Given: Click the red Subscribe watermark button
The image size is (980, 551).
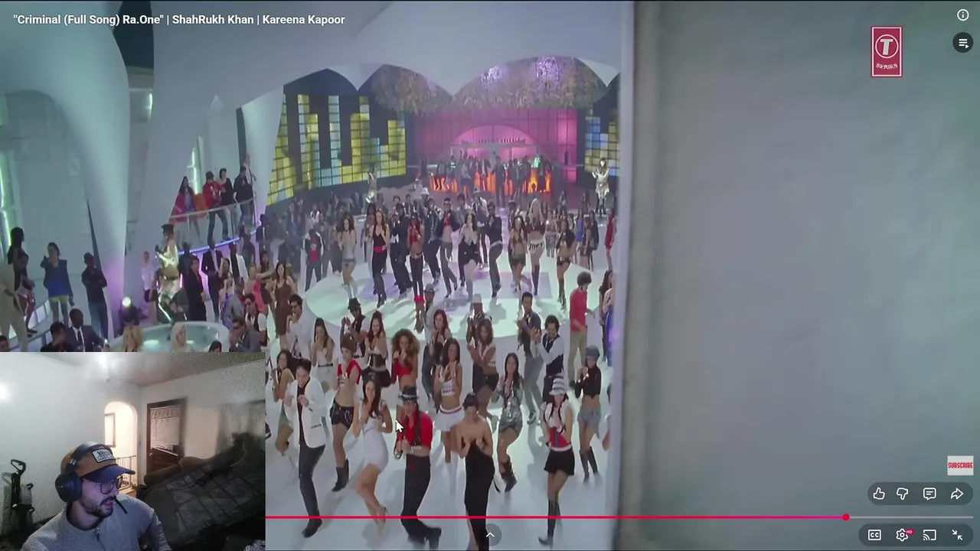Looking at the screenshot, I should click(x=960, y=465).
